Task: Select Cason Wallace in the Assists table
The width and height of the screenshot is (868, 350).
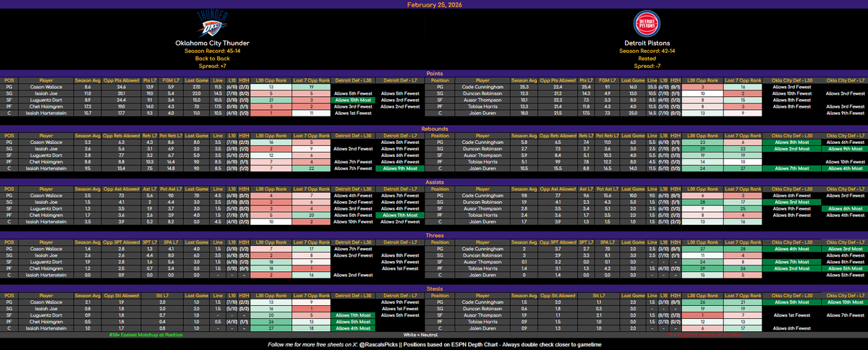Action: [45, 197]
